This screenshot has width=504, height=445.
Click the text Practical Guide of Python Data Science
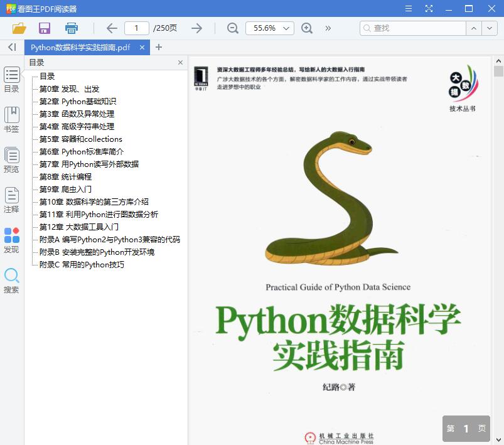point(338,287)
